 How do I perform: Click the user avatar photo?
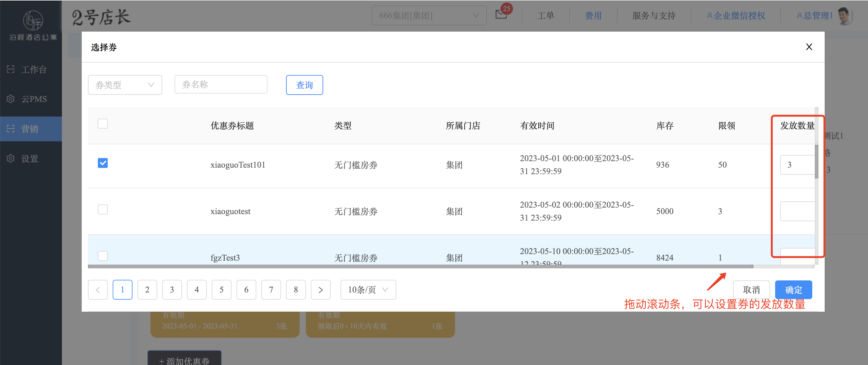point(844,15)
